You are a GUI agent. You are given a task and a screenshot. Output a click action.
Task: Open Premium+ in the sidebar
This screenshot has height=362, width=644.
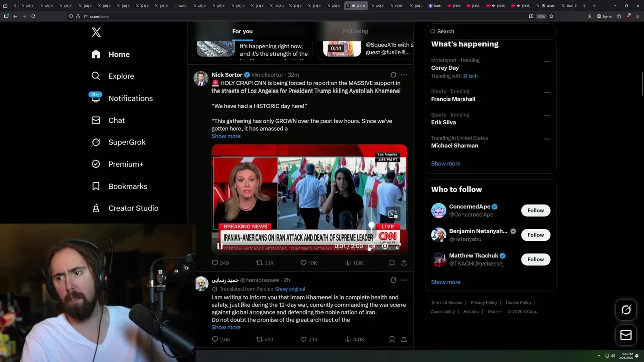[118, 164]
